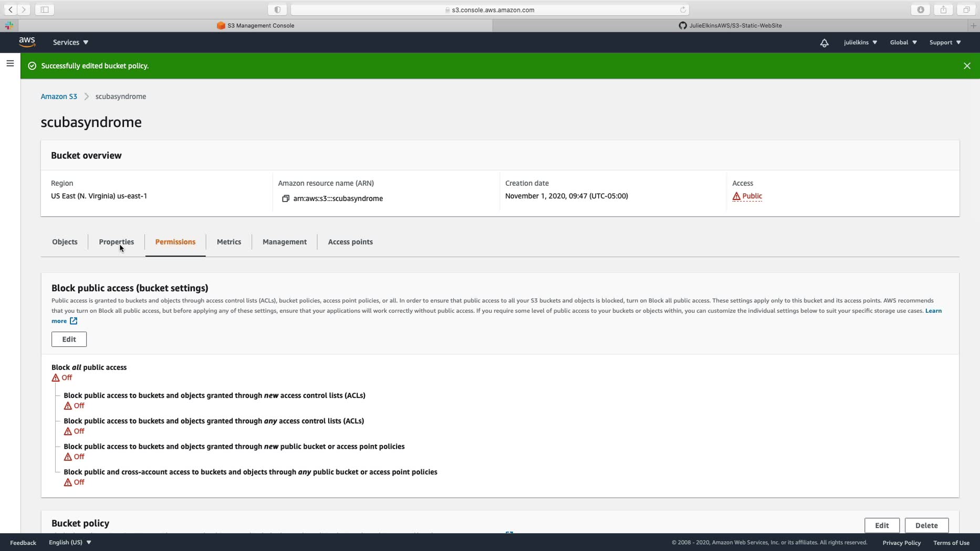The height and width of the screenshot is (551, 980).
Task: Open the Feedback link in footer
Action: click(x=23, y=543)
